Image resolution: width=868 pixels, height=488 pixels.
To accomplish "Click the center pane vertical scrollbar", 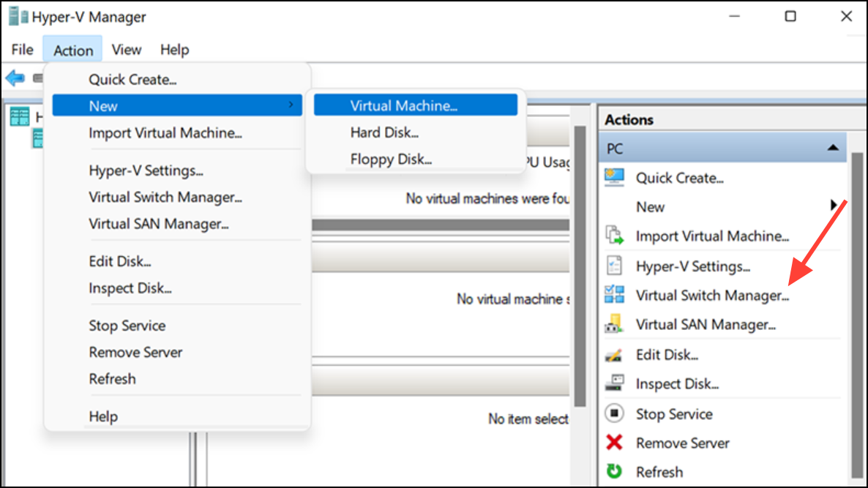I will 580,266.
